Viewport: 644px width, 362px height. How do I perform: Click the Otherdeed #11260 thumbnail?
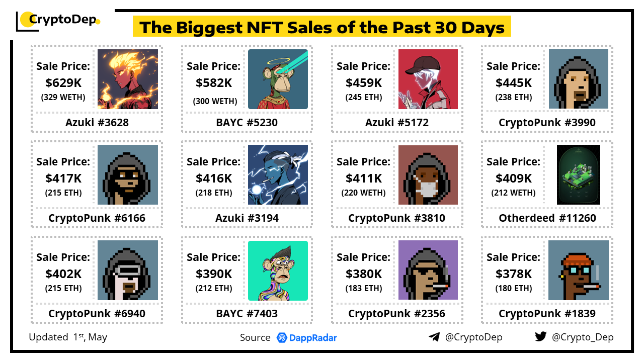(578, 174)
